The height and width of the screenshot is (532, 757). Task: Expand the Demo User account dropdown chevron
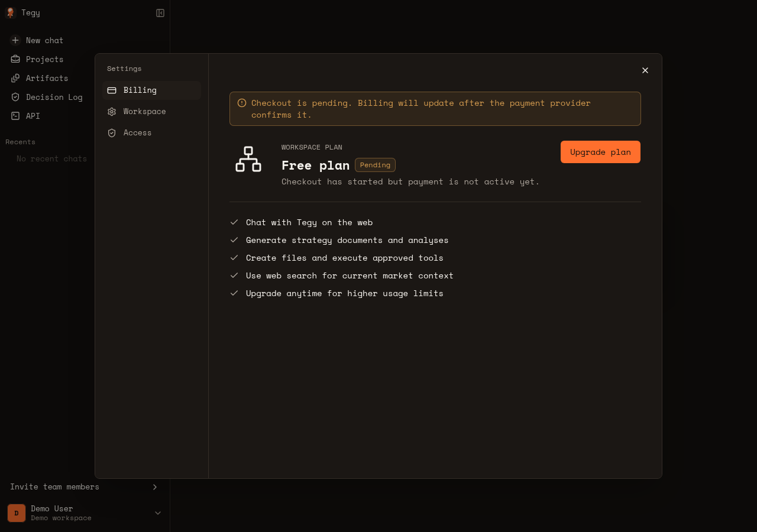[158, 513]
